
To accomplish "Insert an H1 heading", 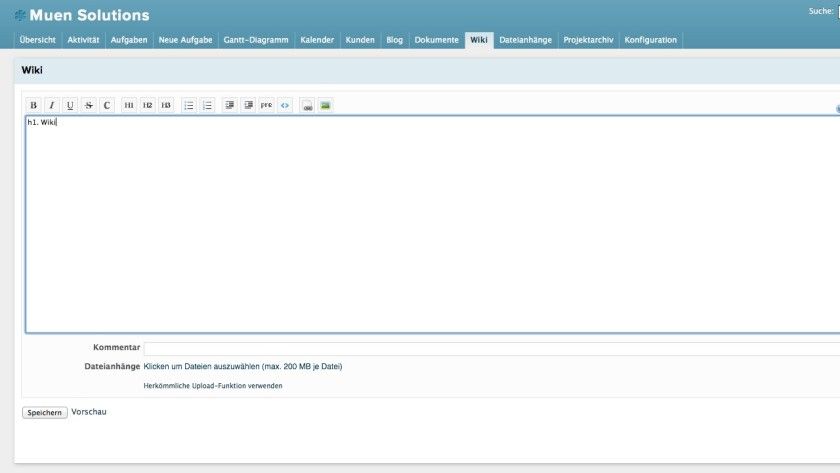I will (x=129, y=105).
